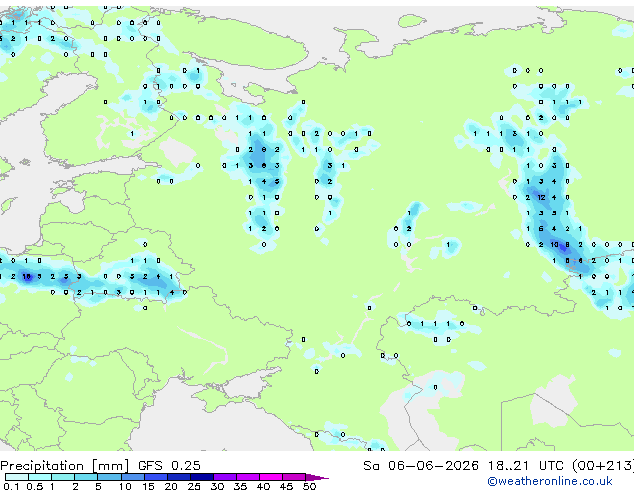Image resolution: width=634 pixels, height=490 pixels.
Task: Click the 40–45 mm bright magenta legend swatch
Action: pyautogui.click(x=271, y=477)
